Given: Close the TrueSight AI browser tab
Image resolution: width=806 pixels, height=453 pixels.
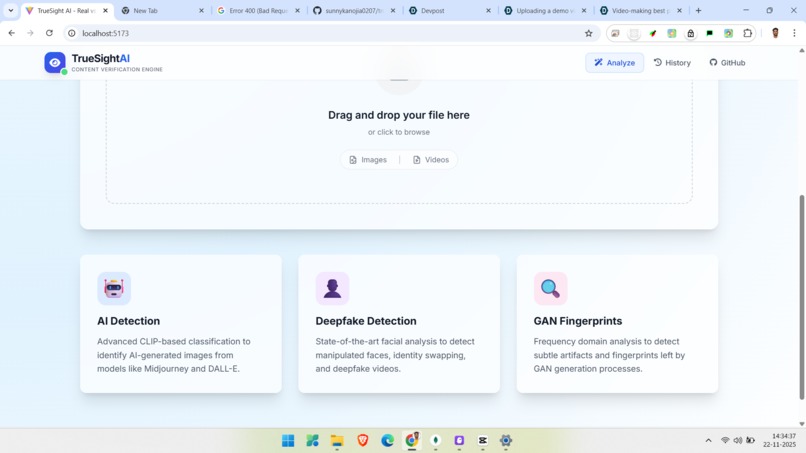Looking at the screenshot, I should 105,10.
